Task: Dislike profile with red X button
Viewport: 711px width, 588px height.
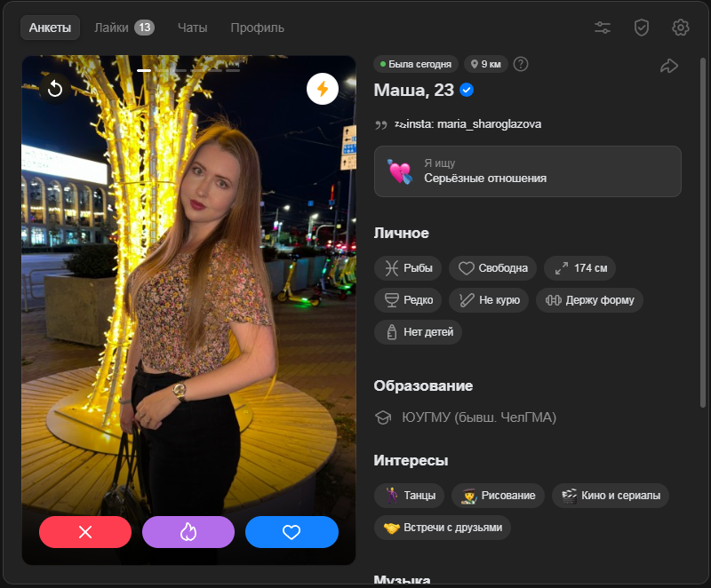Action: pos(85,532)
